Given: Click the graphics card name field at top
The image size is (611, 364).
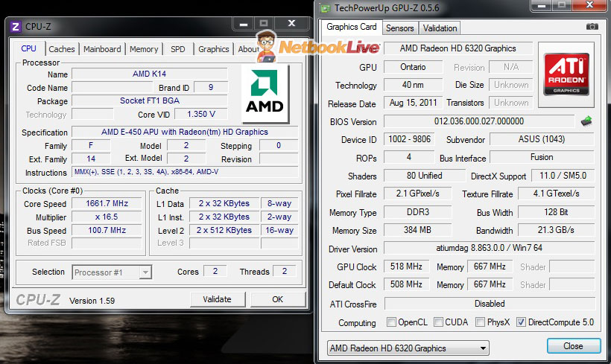Looking at the screenshot, I should pos(458,48).
